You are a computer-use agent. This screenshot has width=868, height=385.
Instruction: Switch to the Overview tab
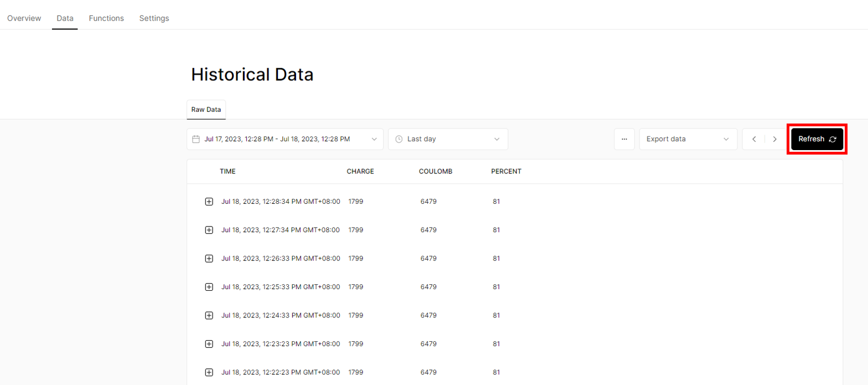24,18
